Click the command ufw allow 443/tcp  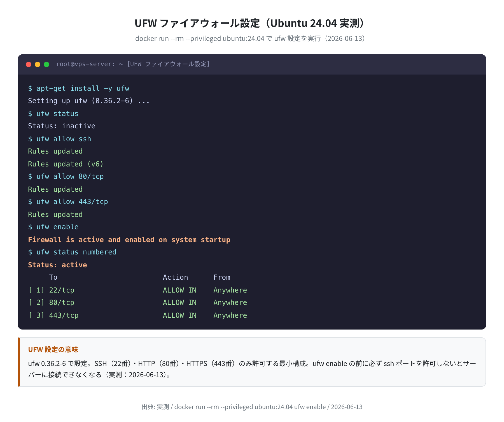(x=68, y=202)
